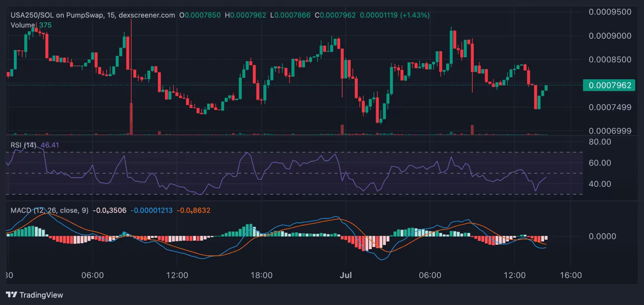
Task: Click the 0.0009000 price axis label
Action: click(x=610, y=36)
